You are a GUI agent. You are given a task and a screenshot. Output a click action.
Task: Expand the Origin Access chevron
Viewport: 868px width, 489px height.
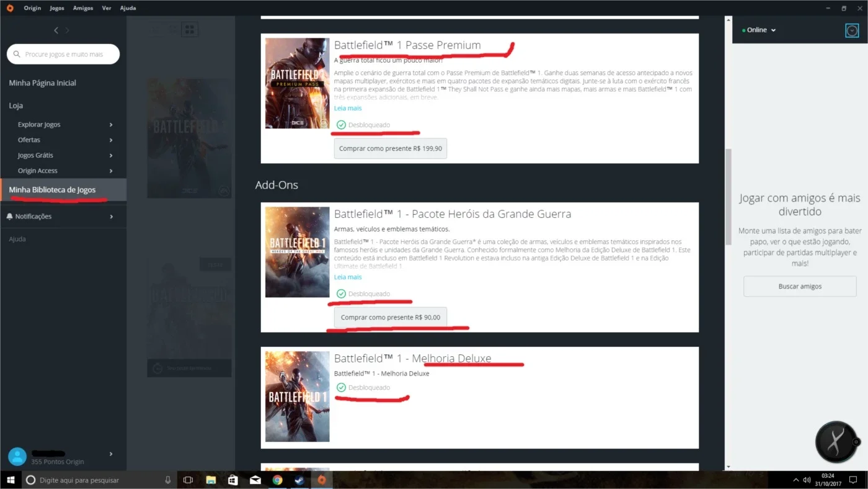click(111, 171)
